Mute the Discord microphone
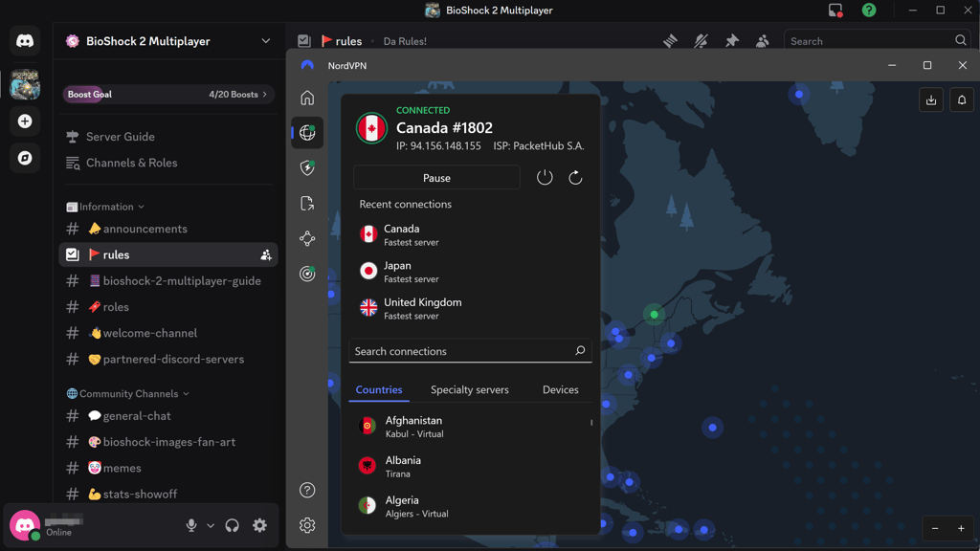The width and height of the screenshot is (980, 551). tap(191, 525)
